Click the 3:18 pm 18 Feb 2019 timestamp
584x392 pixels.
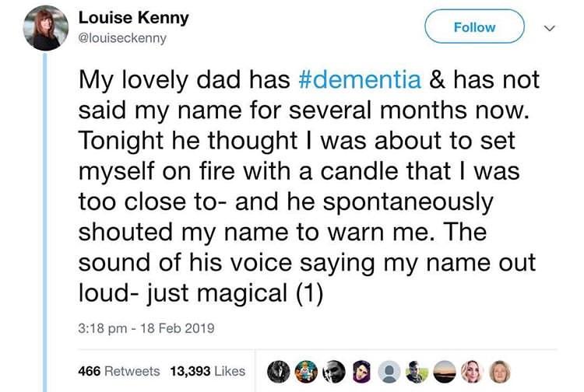coord(146,328)
